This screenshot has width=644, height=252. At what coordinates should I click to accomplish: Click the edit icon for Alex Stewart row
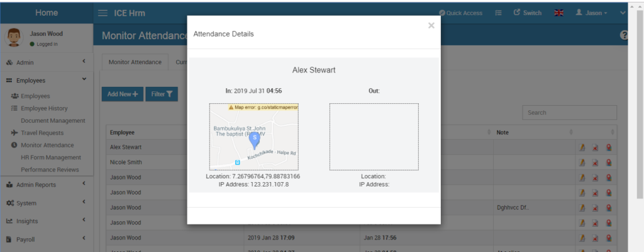(x=582, y=147)
